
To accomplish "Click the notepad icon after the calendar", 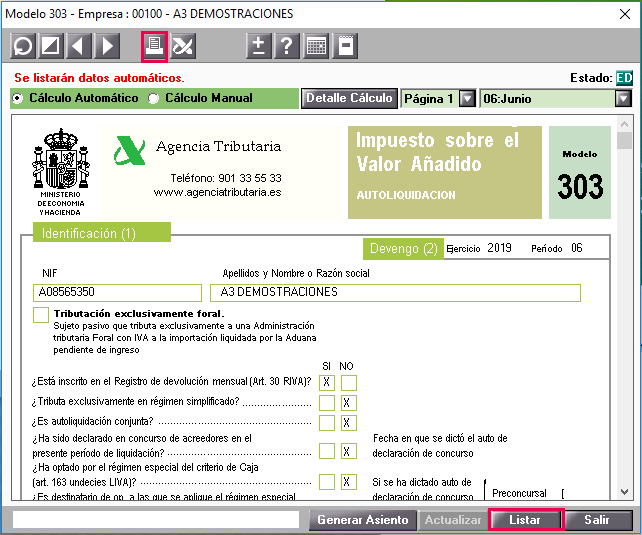I will 345,45.
